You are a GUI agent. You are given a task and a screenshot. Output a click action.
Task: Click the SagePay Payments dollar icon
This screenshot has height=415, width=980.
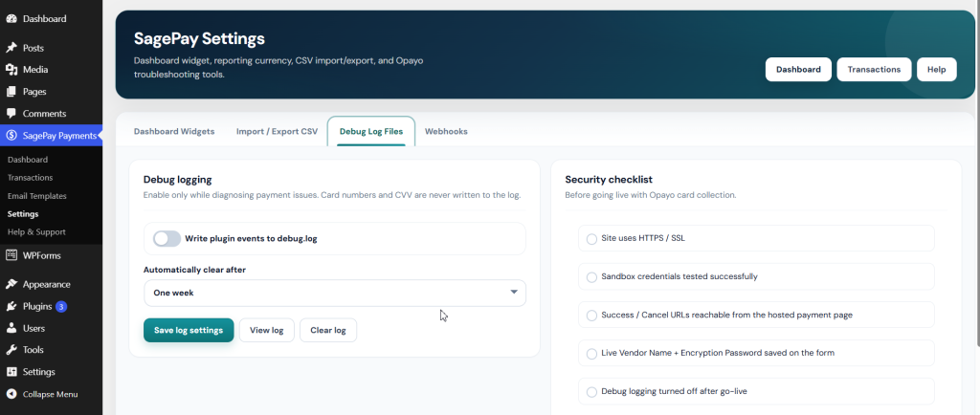point(11,136)
